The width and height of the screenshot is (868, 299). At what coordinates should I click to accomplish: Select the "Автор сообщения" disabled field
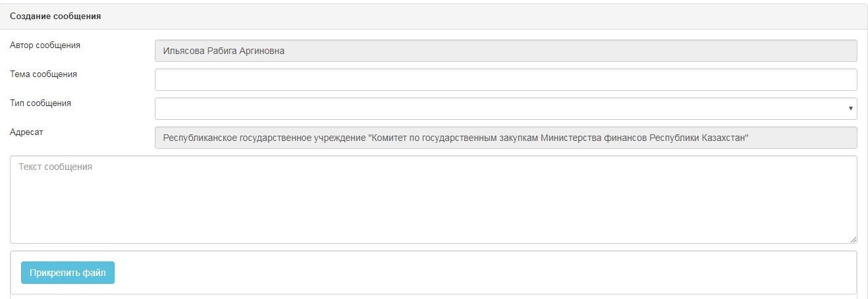(506, 51)
